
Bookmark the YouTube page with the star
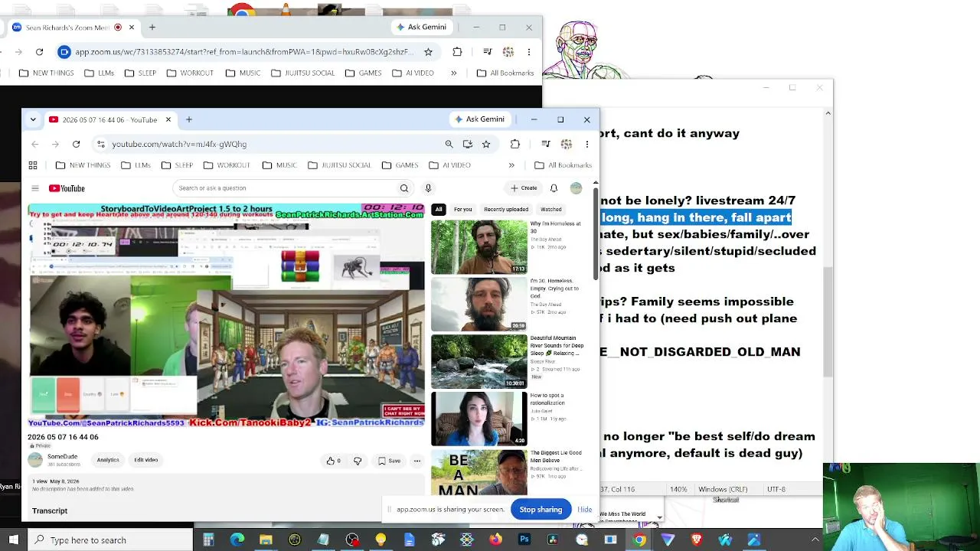click(x=485, y=144)
